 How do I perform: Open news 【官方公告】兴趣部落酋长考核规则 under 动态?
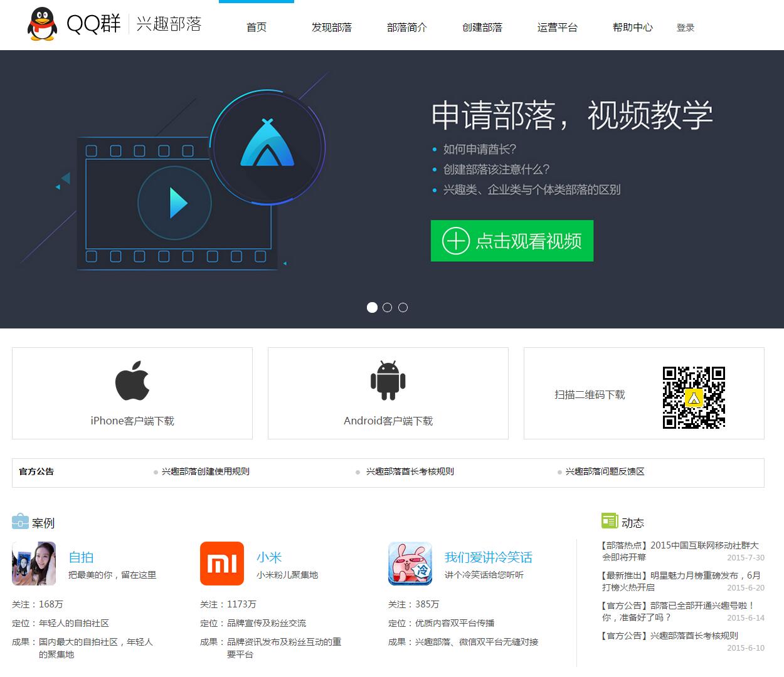click(x=670, y=636)
